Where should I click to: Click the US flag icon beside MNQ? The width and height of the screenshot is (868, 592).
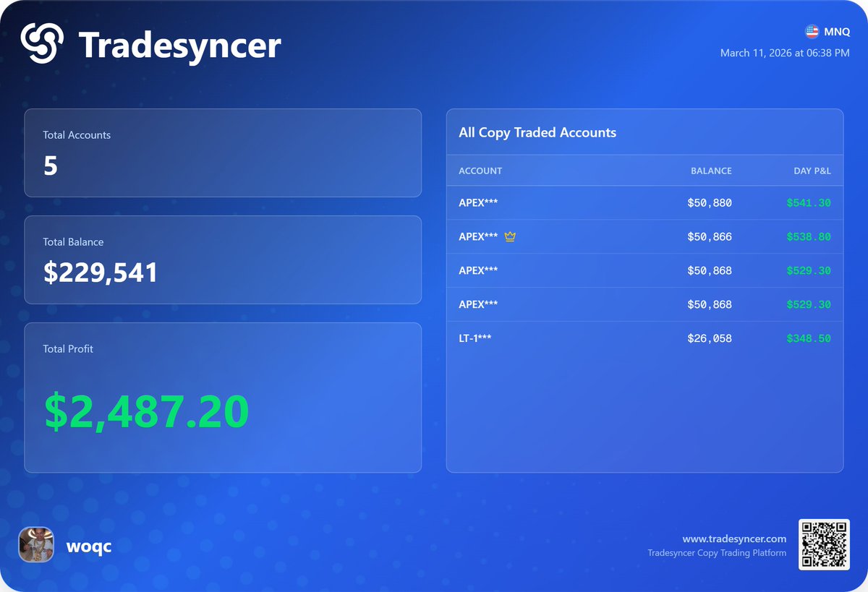coord(812,32)
